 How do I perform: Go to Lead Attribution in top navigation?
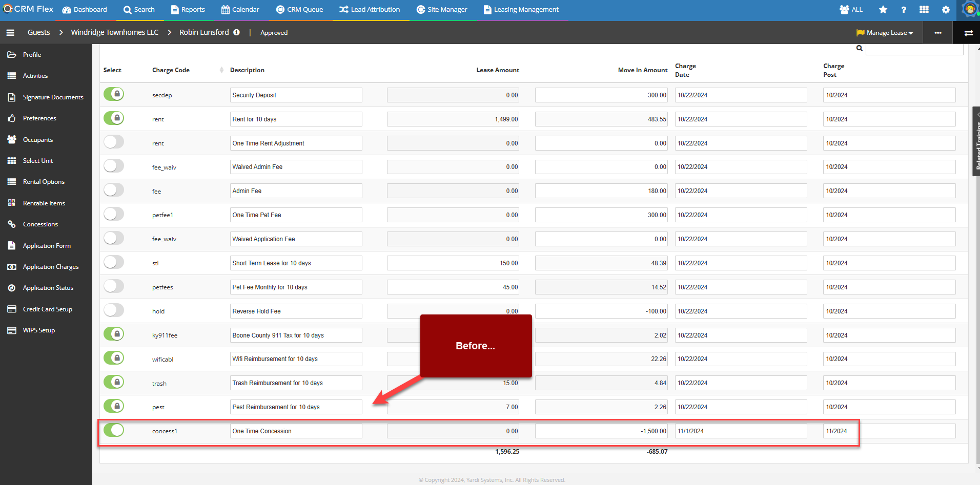click(x=370, y=10)
